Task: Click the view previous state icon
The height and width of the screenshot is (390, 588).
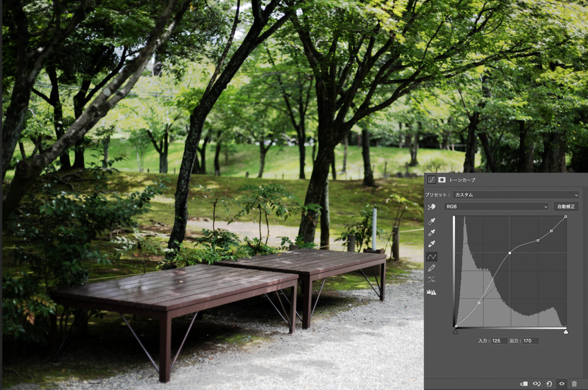Action: pos(537,384)
